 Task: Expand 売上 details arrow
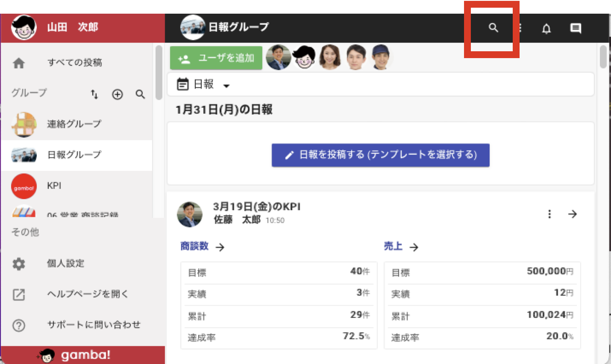pyautogui.click(x=414, y=247)
